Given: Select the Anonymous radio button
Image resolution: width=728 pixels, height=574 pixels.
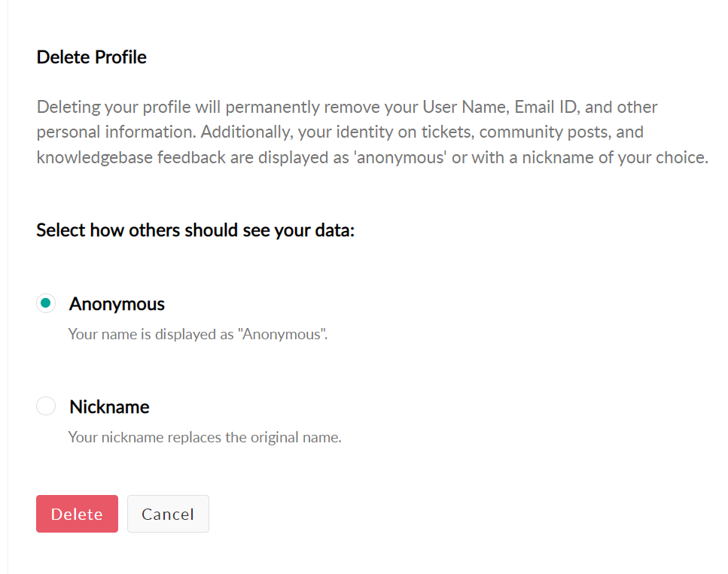Looking at the screenshot, I should pos(46,303).
